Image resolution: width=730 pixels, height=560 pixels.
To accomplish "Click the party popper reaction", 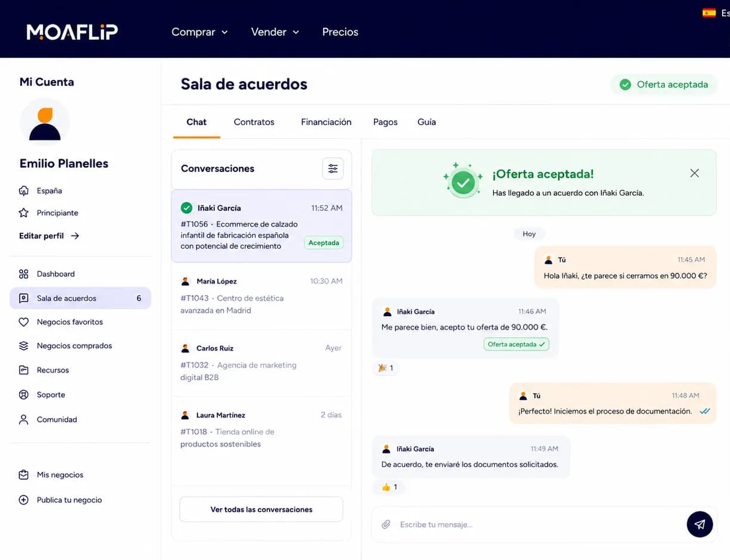I will point(385,368).
